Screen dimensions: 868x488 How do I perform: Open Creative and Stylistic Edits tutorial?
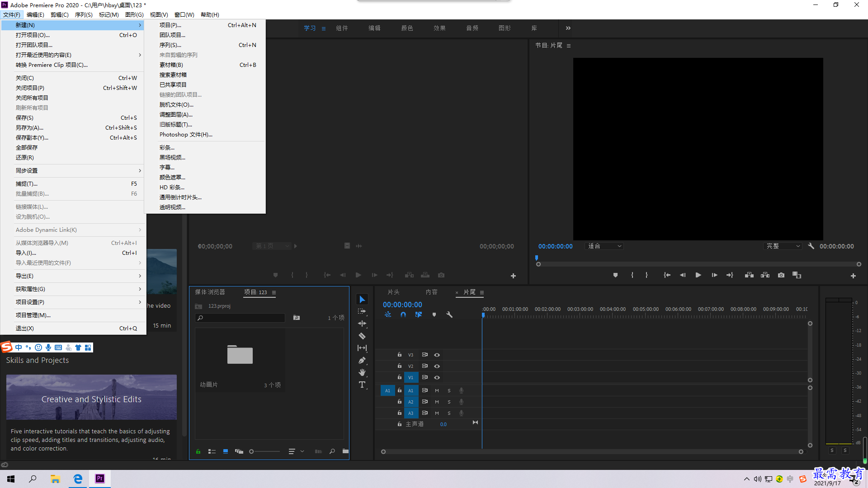click(x=91, y=397)
